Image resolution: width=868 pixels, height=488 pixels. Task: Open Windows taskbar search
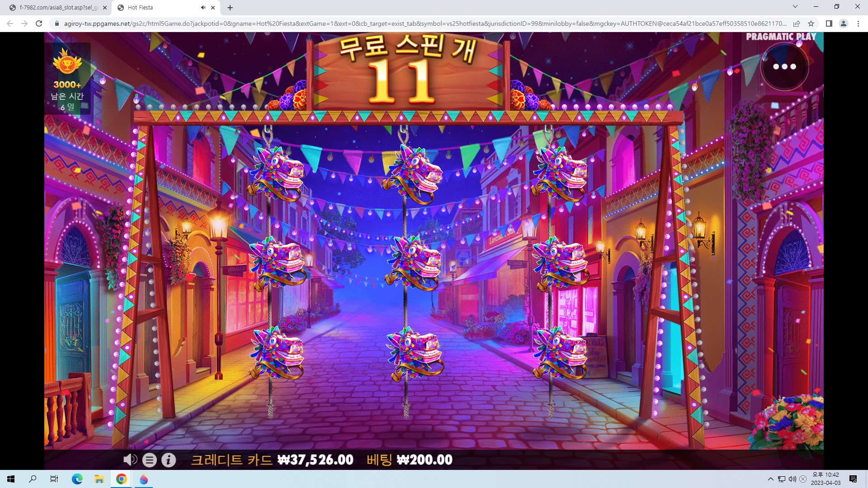point(33,479)
